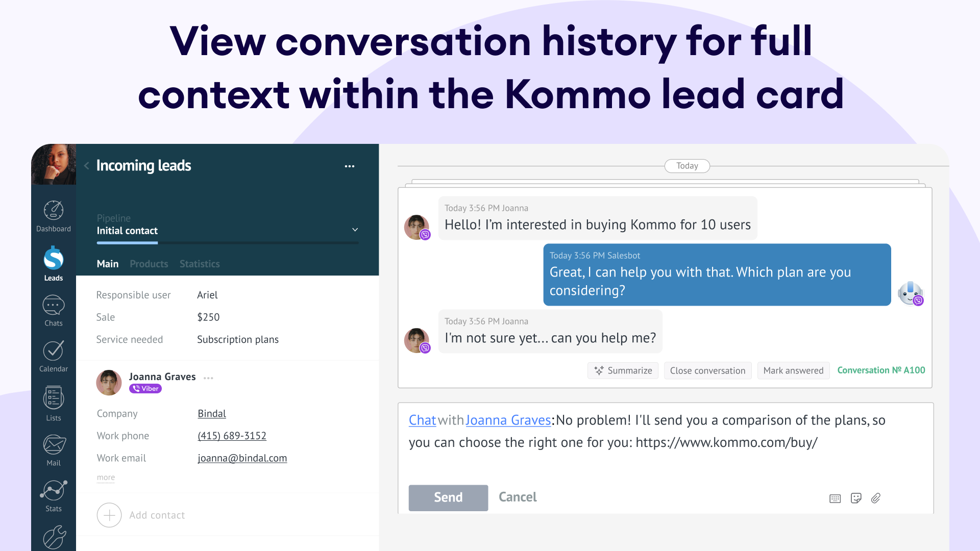Click the keyboard templates icon

tap(835, 498)
